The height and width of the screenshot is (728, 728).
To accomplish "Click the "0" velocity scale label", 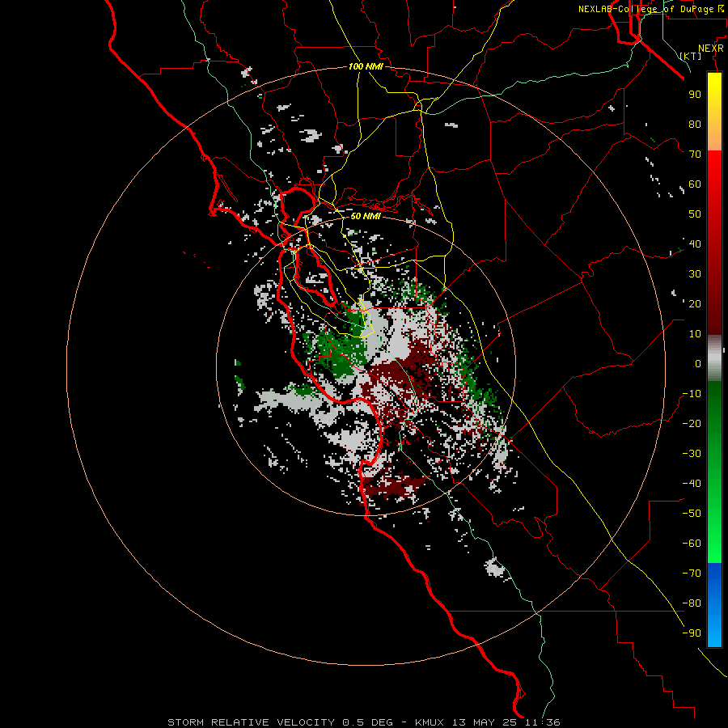I will [698, 363].
